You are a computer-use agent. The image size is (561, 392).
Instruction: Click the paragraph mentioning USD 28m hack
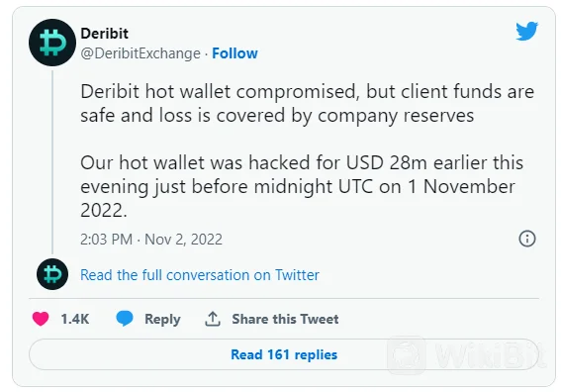click(x=302, y=186)
